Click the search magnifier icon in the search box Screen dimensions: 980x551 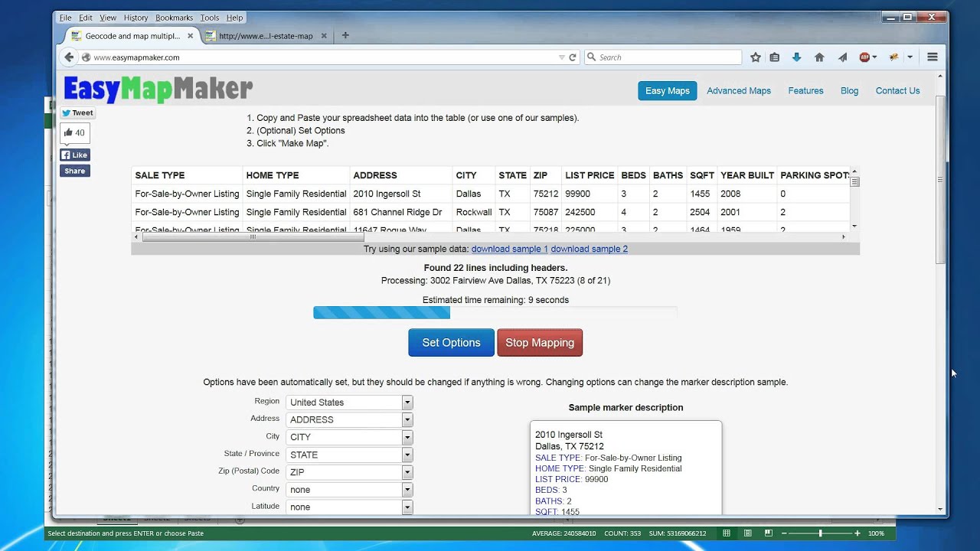(x=592, y=57)
